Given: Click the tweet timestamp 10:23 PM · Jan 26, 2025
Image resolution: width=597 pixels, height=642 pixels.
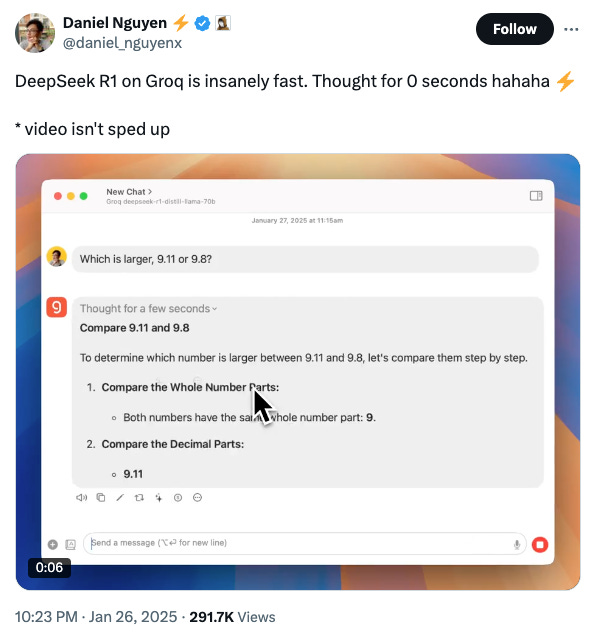Looking at the screenshot, I should (x=96, y=617).
